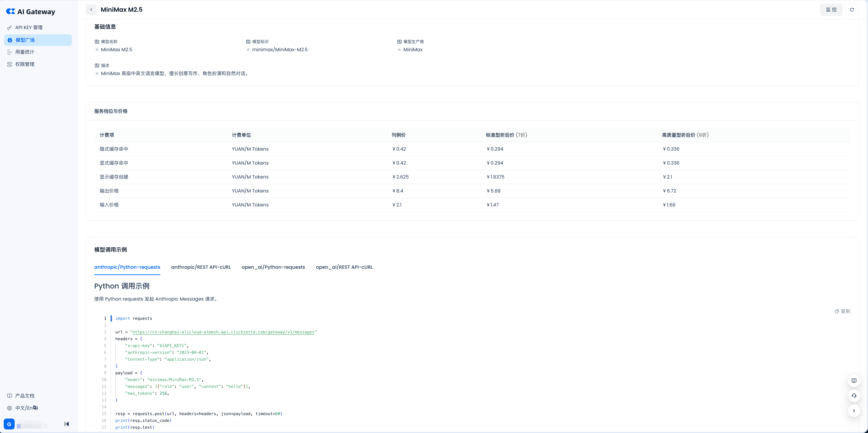Click the 模型调用示例 section heading
This screenshot has width=868, height=433.
(111, 250)
